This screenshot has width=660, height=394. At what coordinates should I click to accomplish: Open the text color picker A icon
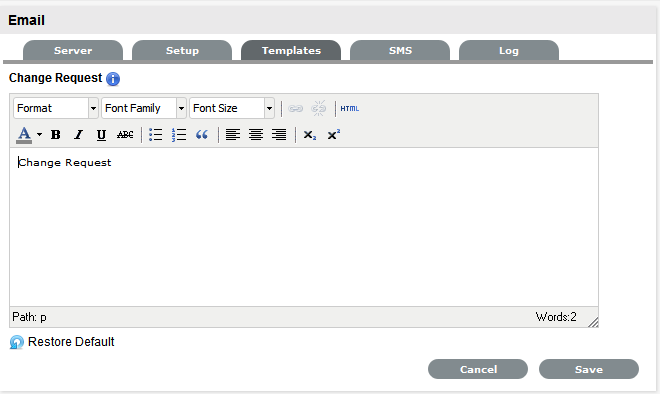[x=24, y=135]
